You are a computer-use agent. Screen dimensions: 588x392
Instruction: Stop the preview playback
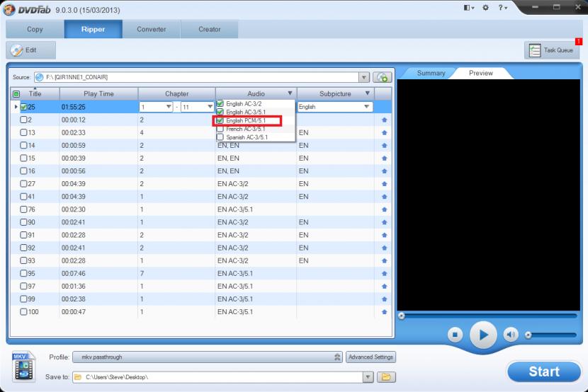pyautogui.click(x=455, y=335)
